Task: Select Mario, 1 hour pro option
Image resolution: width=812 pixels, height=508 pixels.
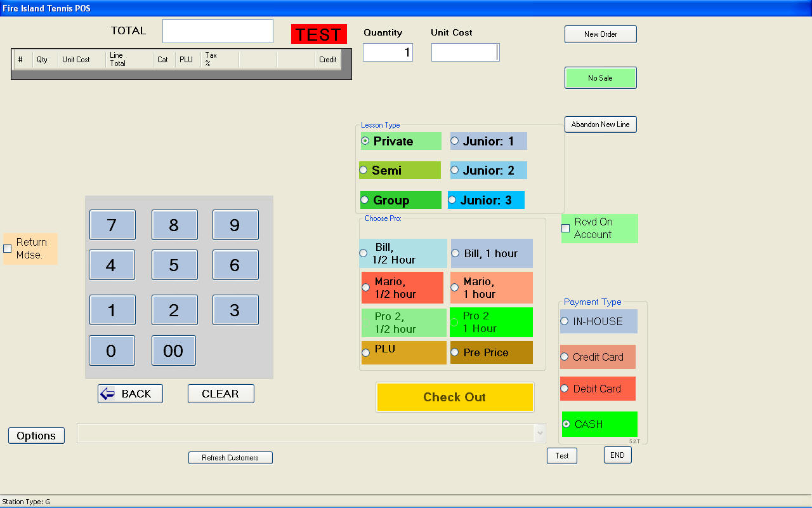Action: pos(455,288)
